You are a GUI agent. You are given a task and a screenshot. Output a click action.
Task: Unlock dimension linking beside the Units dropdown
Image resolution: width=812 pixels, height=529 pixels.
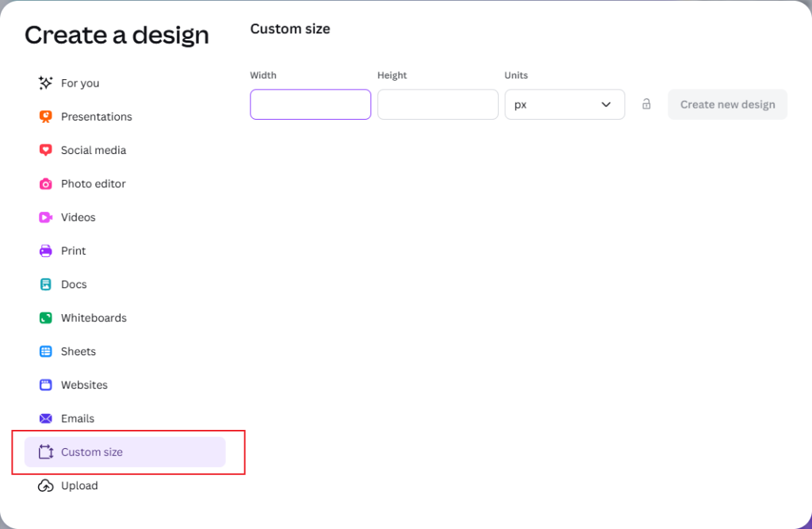tap(646, 104)
